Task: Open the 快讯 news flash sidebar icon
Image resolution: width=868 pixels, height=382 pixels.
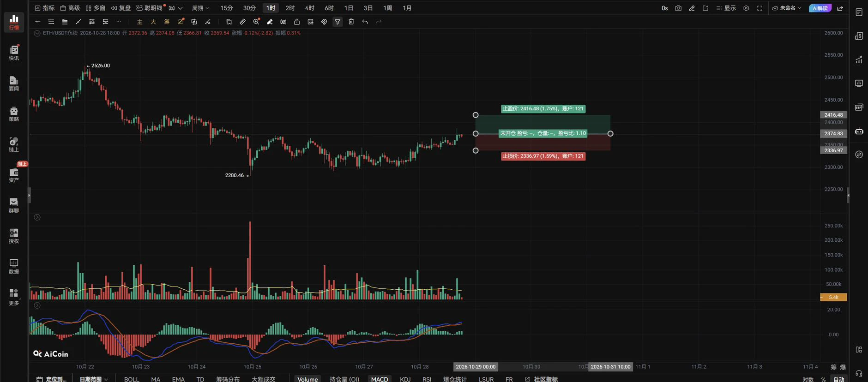Action: click(x=14, y=53)
